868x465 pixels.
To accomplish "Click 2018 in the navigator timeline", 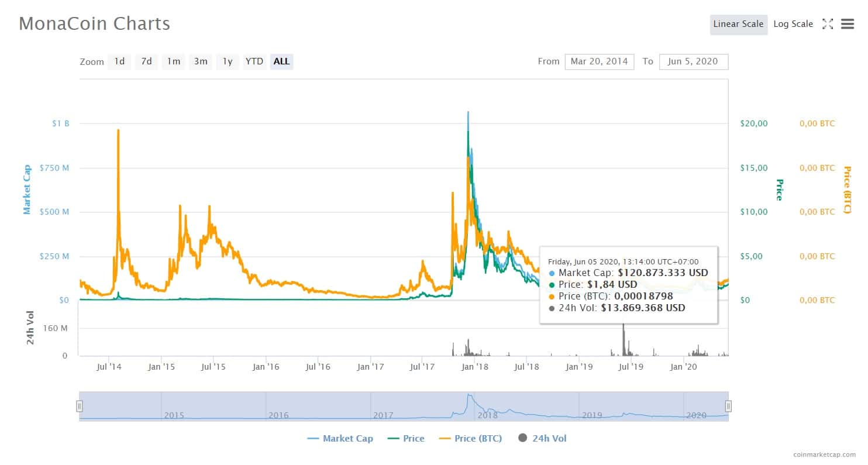I will (487, 415).
